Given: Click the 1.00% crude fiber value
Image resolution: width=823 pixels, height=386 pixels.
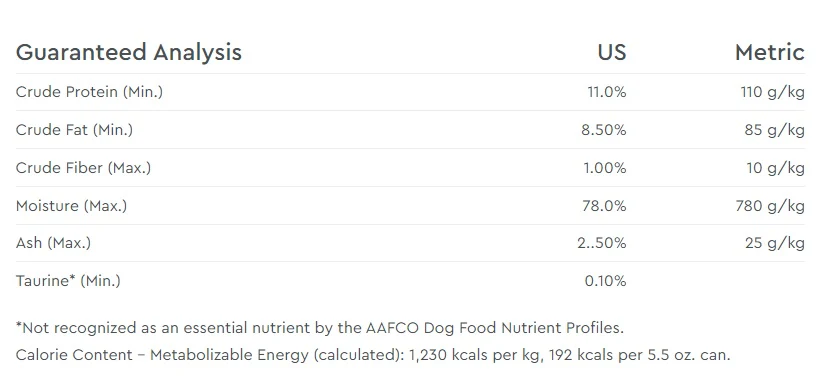Looking at the screenshot, I should point(605,168).
